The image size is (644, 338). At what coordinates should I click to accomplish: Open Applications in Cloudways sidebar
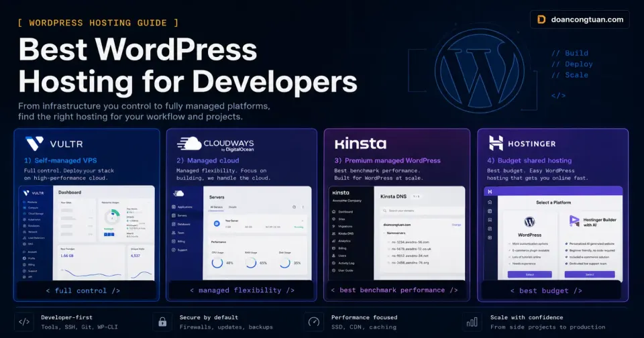[x=182, y=207]
